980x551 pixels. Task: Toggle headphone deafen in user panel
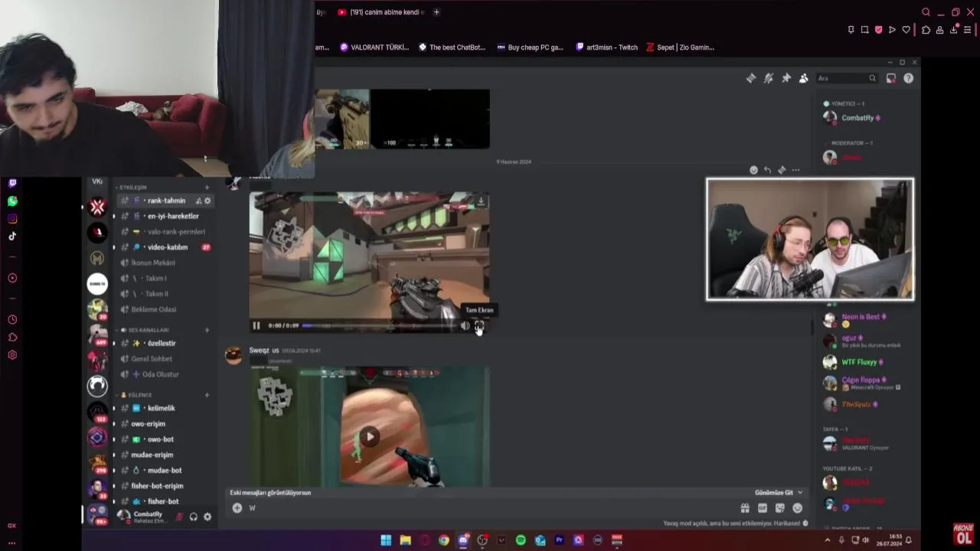click(193, 517)
